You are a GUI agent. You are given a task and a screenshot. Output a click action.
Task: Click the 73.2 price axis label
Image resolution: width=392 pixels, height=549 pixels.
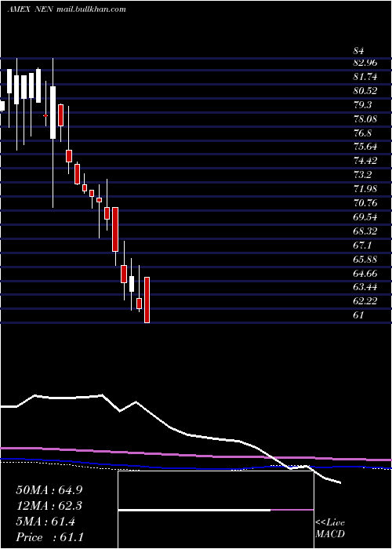point(362,175)
